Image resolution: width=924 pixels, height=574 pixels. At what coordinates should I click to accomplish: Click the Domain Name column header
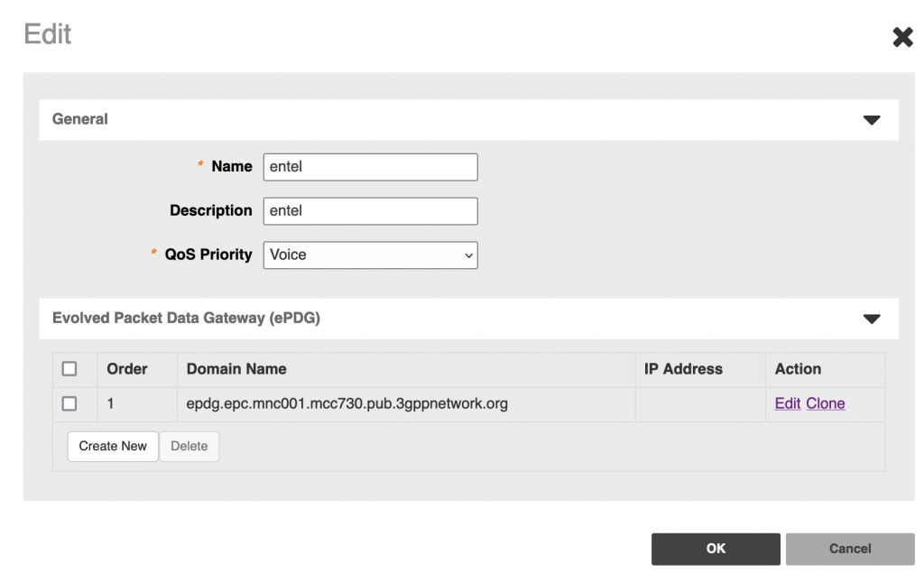[236, 369]
